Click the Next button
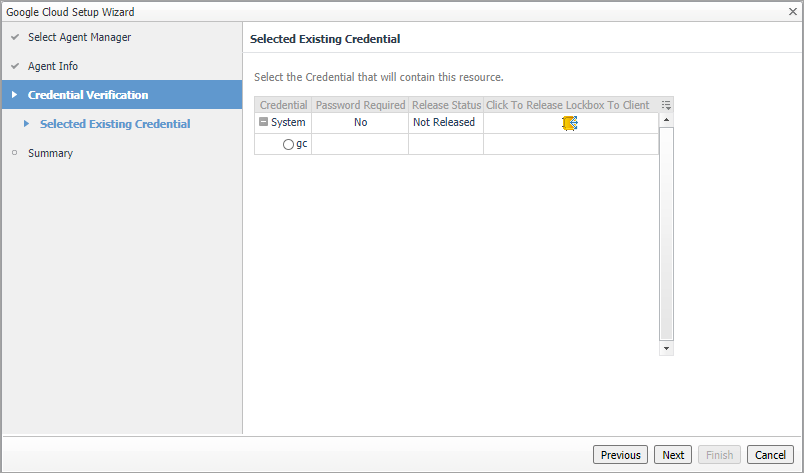The width and height of the screenshot is (804, 473). click(x=673, y=455)
